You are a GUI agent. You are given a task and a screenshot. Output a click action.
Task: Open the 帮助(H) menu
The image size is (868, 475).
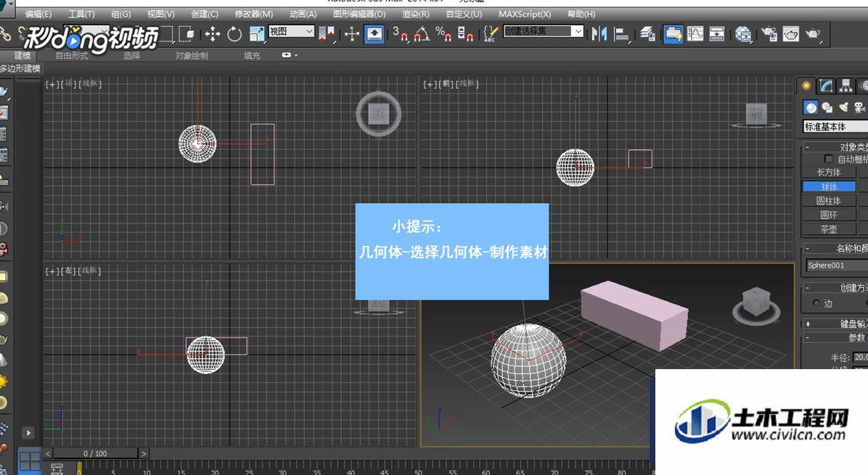click(x=581, y=14)
